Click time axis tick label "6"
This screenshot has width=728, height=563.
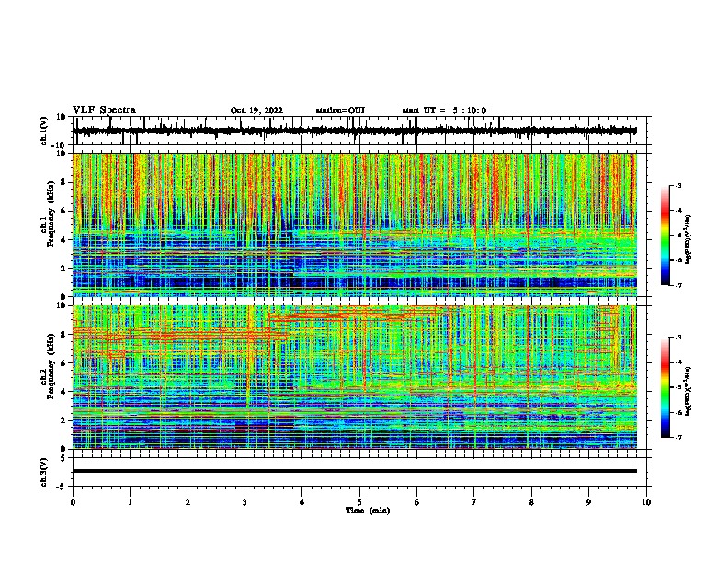[x=417, y=502]
